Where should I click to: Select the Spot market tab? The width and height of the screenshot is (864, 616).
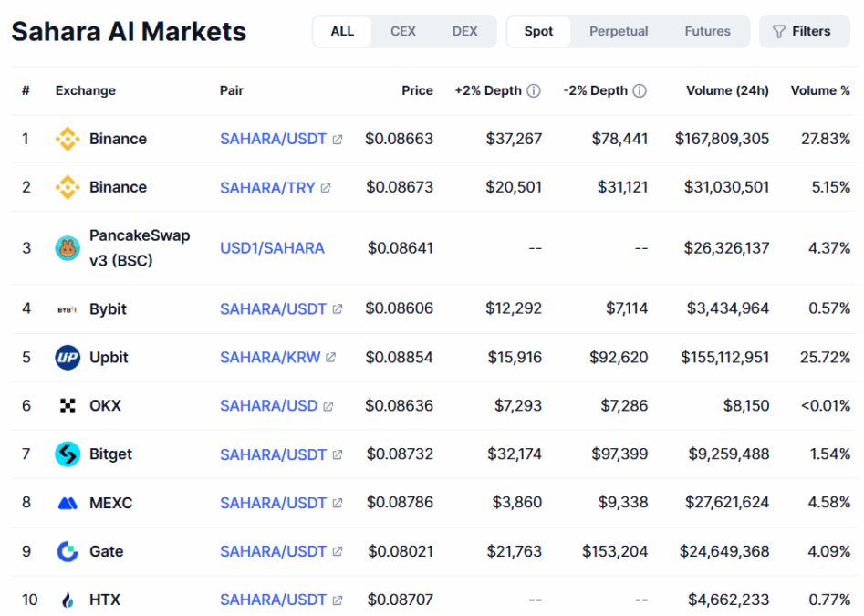[538, 31]
